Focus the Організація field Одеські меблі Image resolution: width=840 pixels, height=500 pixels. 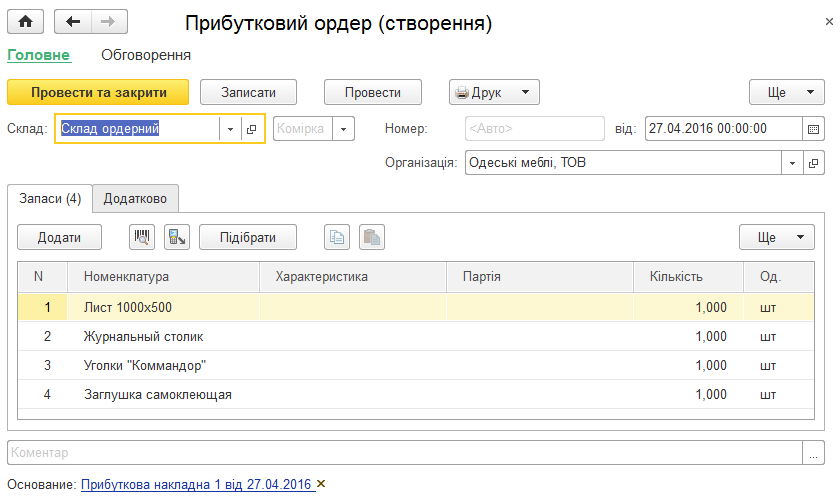point(623,163)
